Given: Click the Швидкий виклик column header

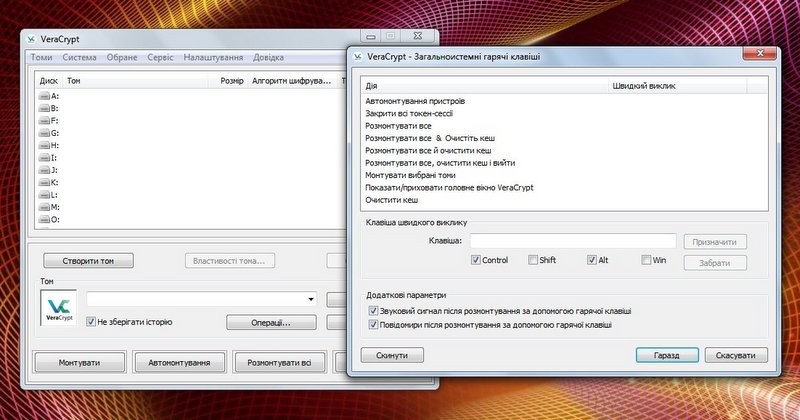Looking at the screenshot, I should click(678, 86).
